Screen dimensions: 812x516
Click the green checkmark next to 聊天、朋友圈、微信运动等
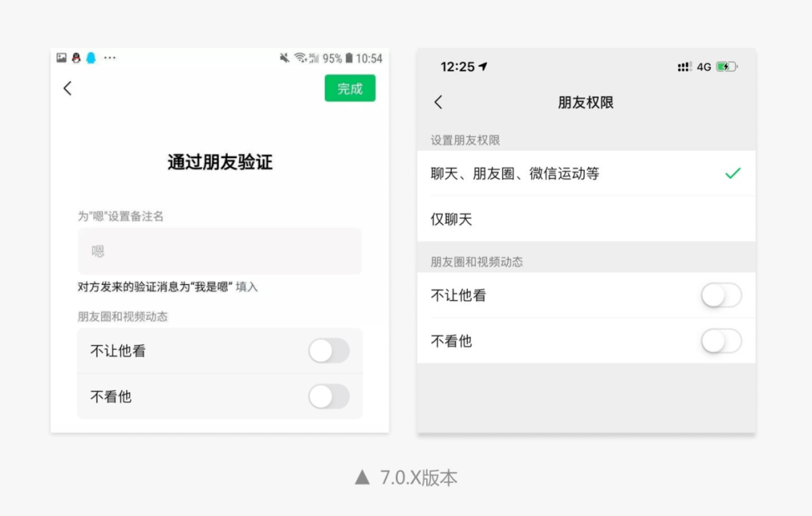coord(732,173)
